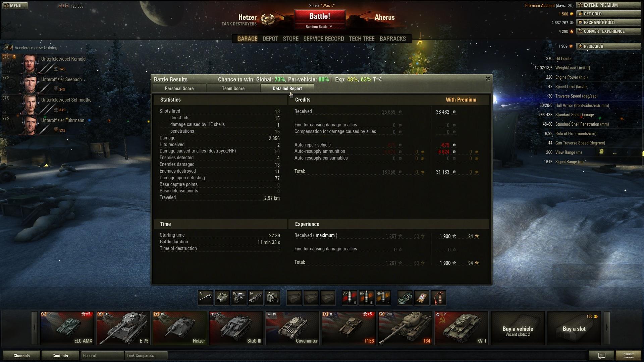Select the T1E6 vehicle thumbnail
This screenshot has width=644, height=362.
click(x=349, y=328)
